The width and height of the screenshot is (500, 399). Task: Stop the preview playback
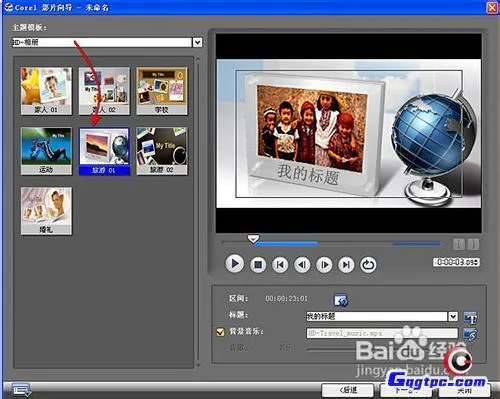pos(258,265)
